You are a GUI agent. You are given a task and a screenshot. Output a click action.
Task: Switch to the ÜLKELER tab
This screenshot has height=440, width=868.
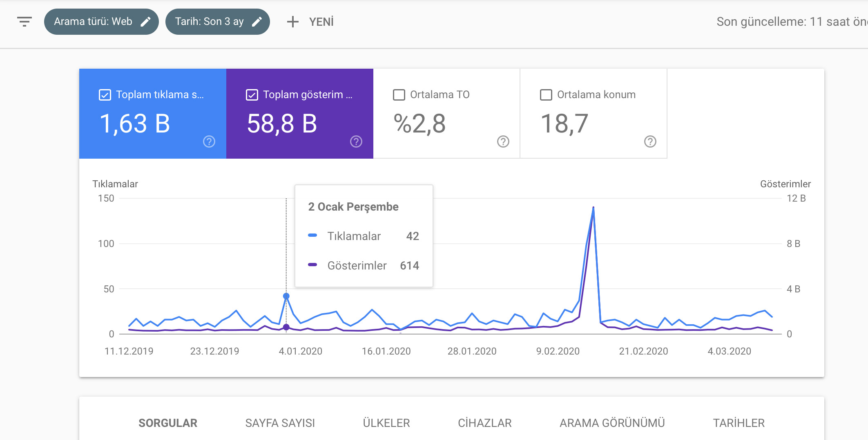(386, 423)
